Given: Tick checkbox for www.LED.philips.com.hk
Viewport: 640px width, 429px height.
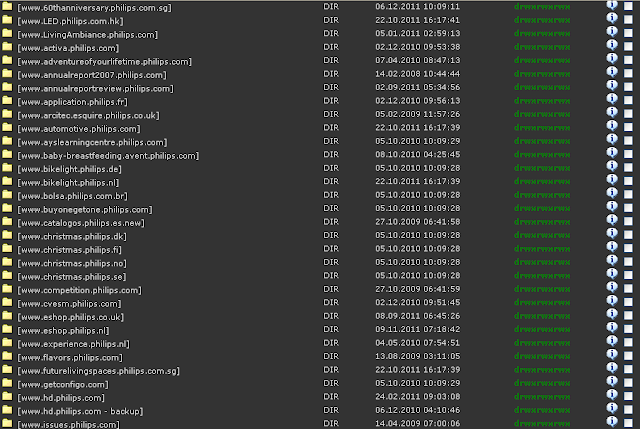Looking at the screenshot, I should pyautogui.click(x=628, y=20).
